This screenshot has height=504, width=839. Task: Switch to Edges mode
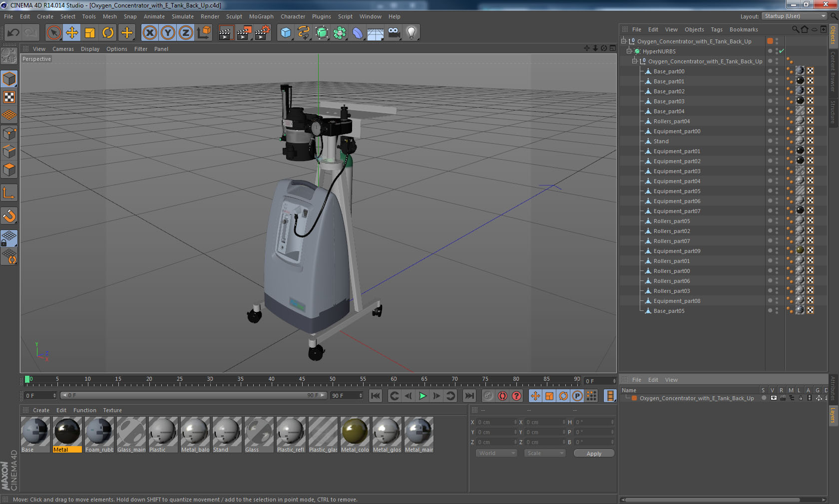click(x=9, y=151)
